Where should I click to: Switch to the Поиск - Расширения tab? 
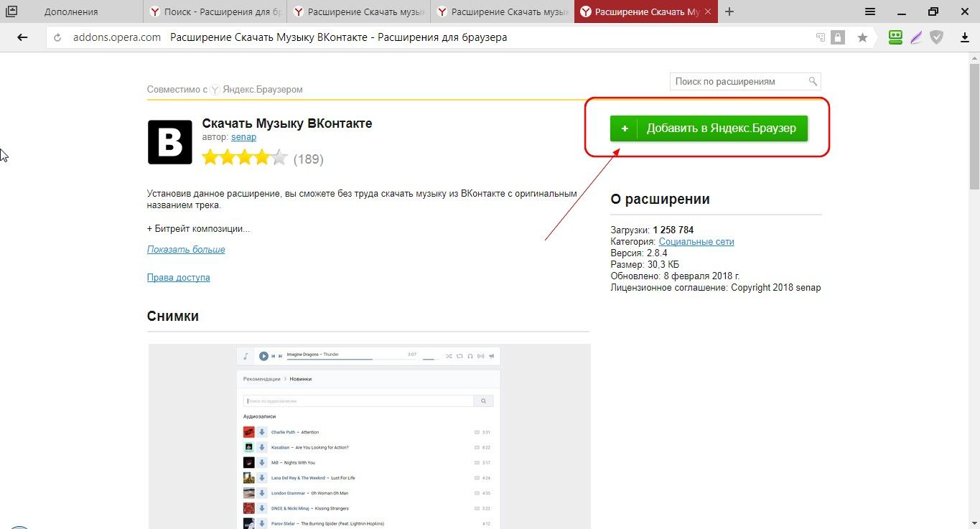216,11
